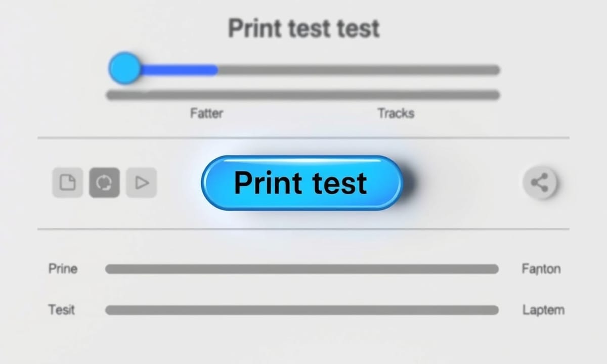Click the blue round slider handle
Image resolution: width=607 pixels, height=364 pixels.
[x=125, y=68]
